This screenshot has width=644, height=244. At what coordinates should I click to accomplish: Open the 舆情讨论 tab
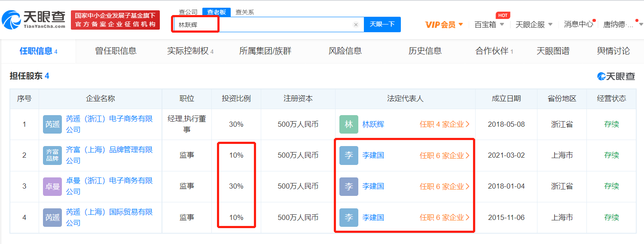coord(613,51)
